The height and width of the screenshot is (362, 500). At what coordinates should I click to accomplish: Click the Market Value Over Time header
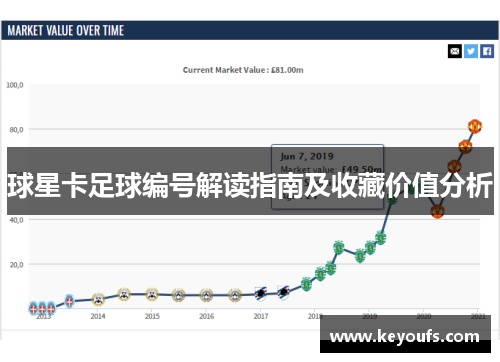click(66, 31)
